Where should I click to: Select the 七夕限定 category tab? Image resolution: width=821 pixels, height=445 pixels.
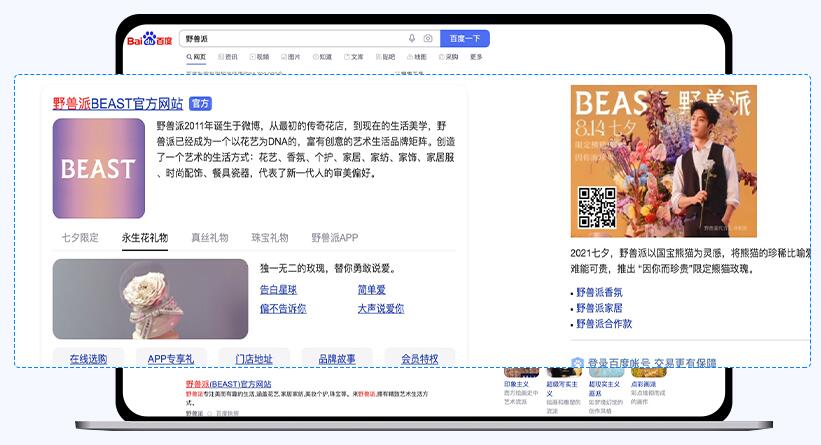coord(80,238)
